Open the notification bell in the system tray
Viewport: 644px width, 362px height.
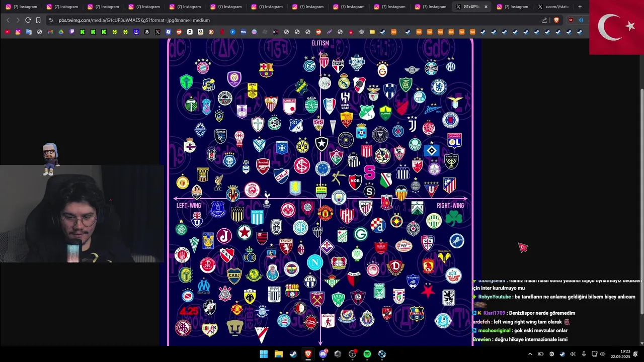635,354
